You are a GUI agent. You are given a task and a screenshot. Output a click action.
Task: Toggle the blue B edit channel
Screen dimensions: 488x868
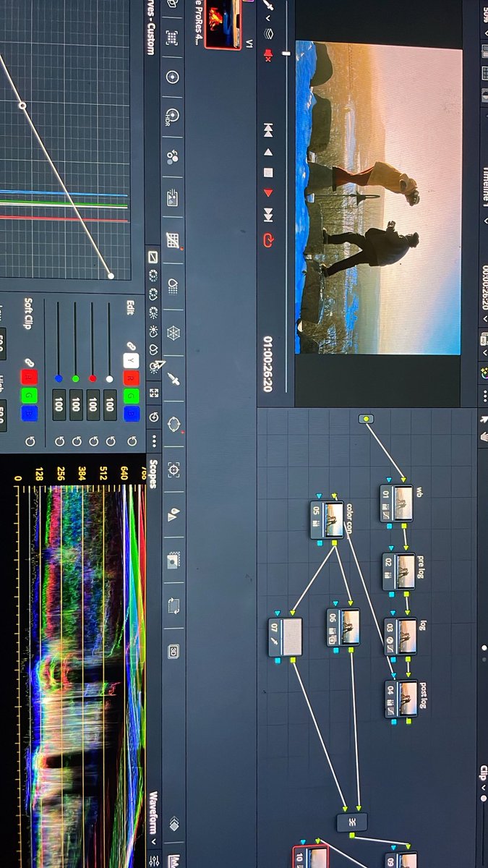131,414
